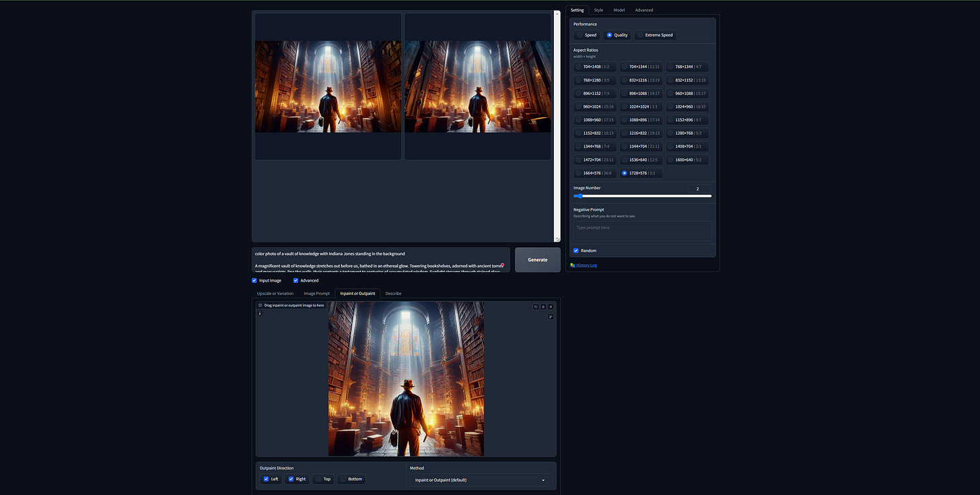Viewport: 980px width, 495px height.
Task: Open the History Log link
Action: (x=586, y=265)
